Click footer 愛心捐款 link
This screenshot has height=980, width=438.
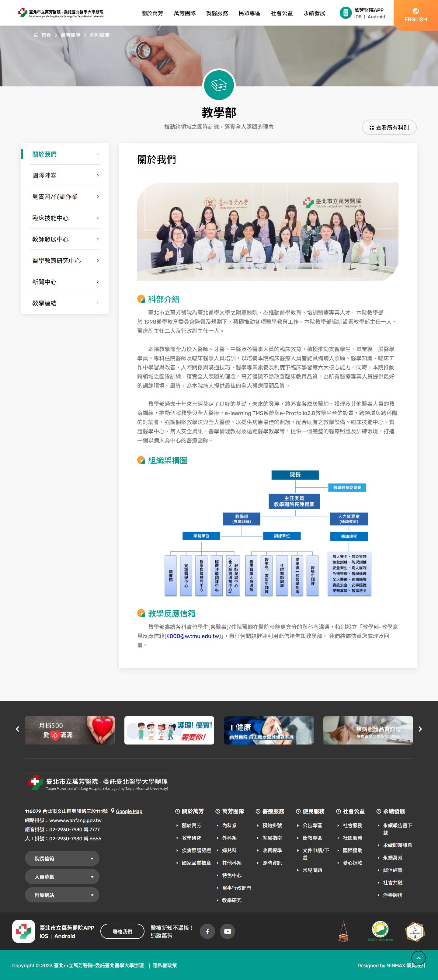[353, 863]
